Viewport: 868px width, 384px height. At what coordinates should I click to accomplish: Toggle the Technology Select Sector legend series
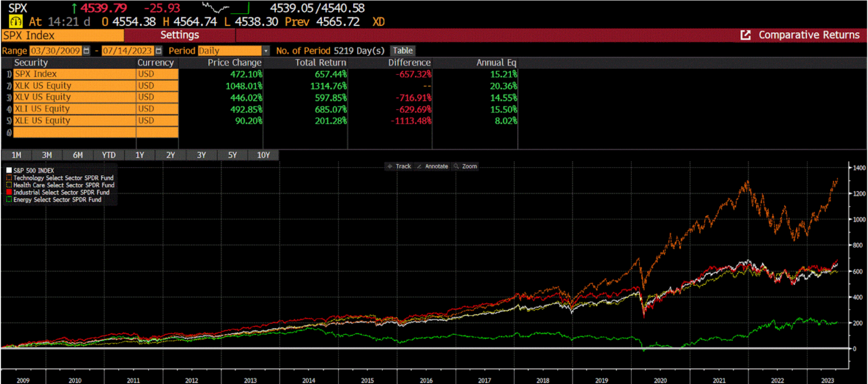point(59,178)
